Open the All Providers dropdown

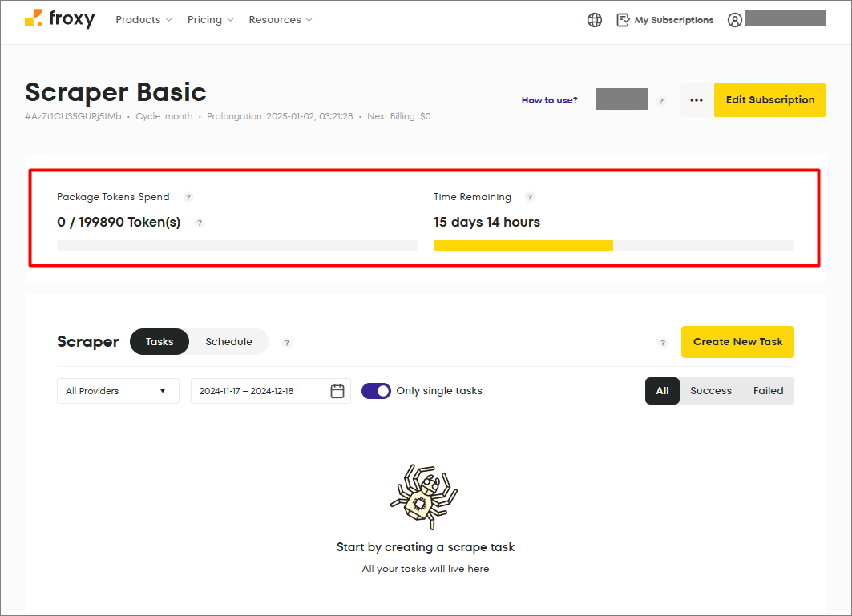(118, 391)
